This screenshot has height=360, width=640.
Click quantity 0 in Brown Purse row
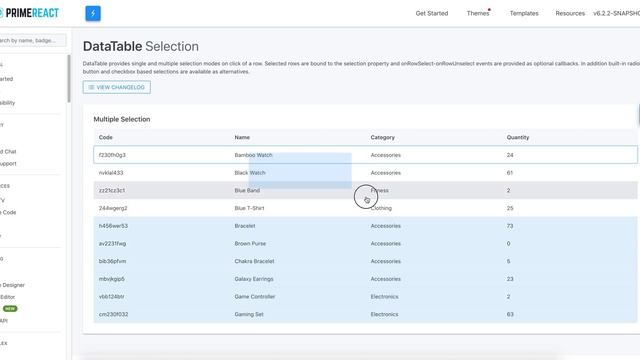(508, 243)
